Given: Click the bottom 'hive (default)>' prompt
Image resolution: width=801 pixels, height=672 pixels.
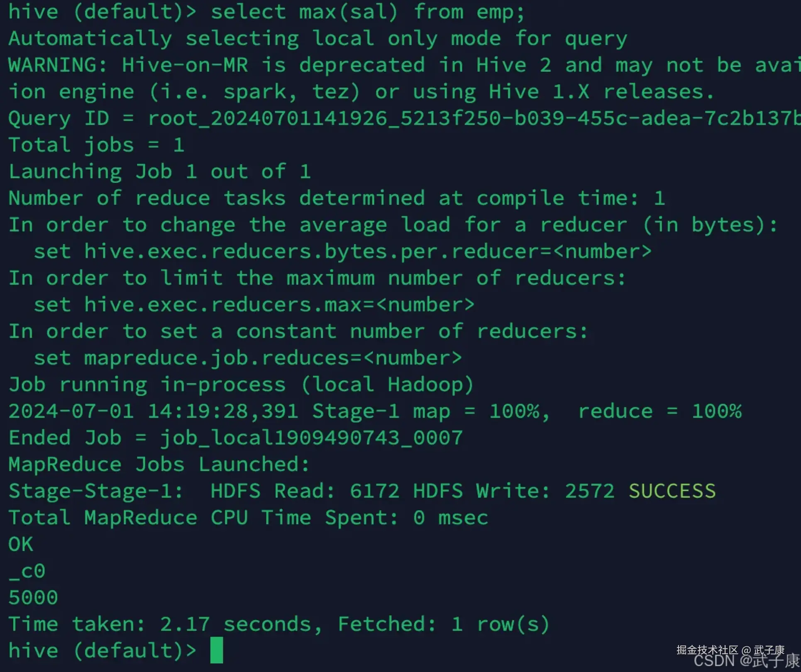Looking at the screenshot, I should (102, 650).
